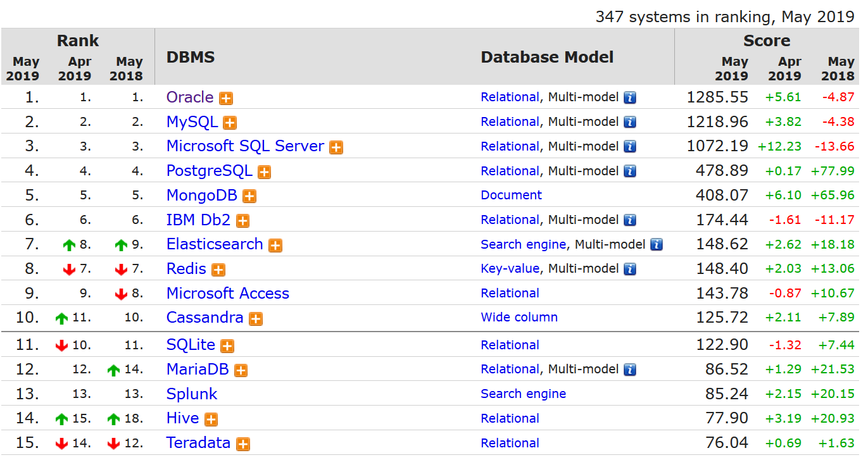Click the Relational link in Teradata row
The width and height of the screenshot is (868, 460).
point(510,443)
